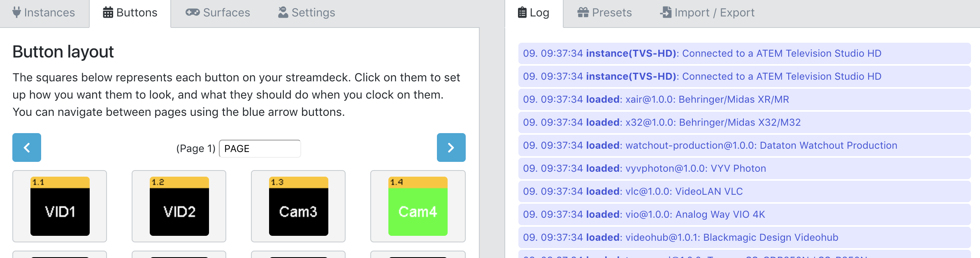The height and width of the screenshot is (258, 980).
Task: Go to previous page with blue left arrow
Action: [26, 147]
